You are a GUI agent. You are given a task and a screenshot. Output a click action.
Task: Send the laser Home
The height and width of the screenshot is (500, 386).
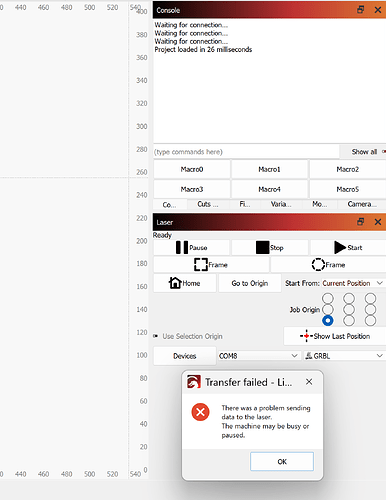[x=185, y=283]
